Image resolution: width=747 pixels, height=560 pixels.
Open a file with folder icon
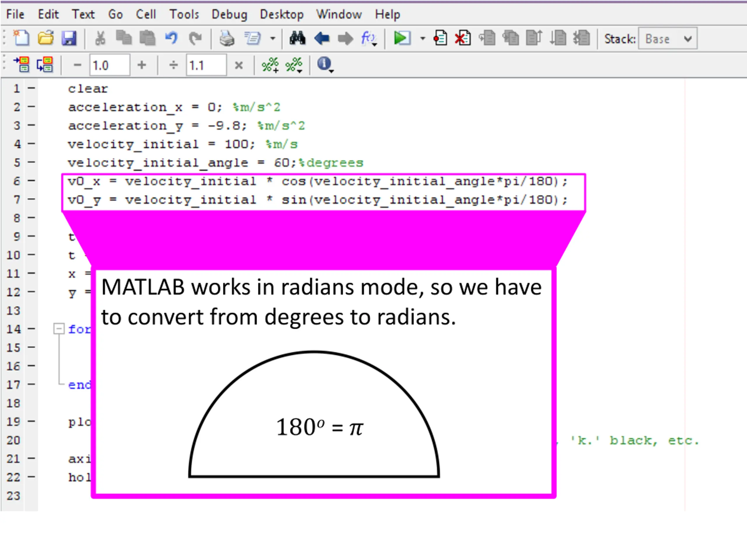tap(46, 38)
